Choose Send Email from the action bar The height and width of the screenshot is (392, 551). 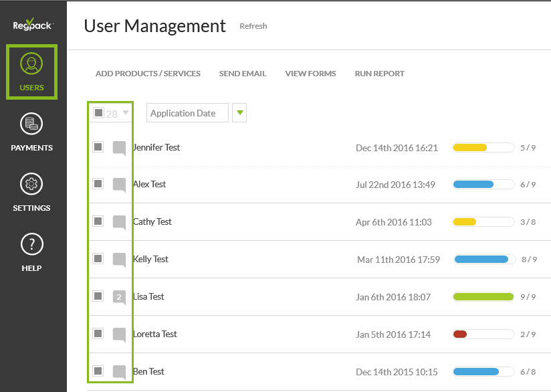(243, 74)
